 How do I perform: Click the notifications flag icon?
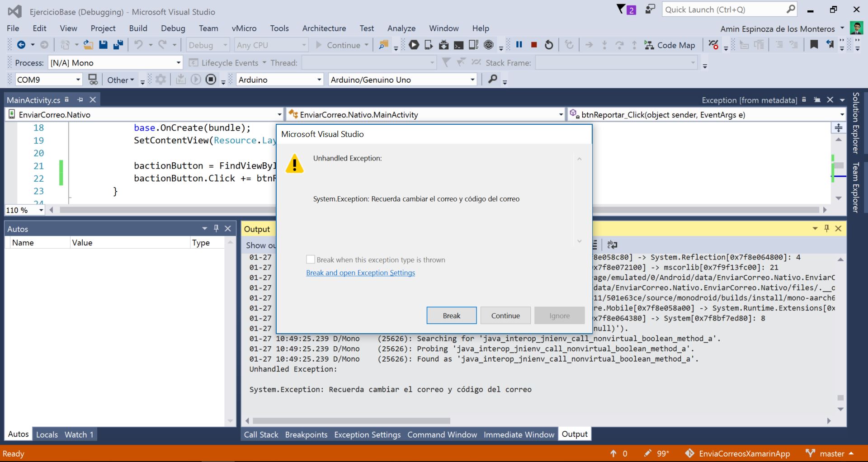coord(626,9)
